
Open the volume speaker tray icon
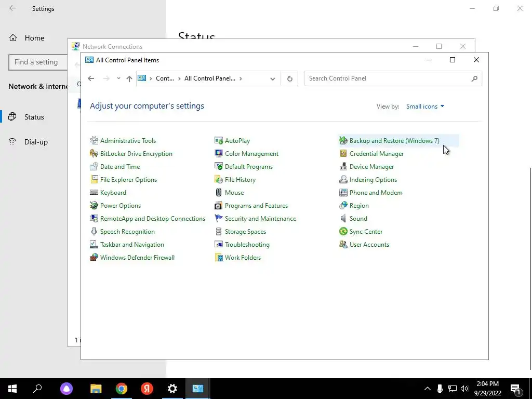coord(464,389)
